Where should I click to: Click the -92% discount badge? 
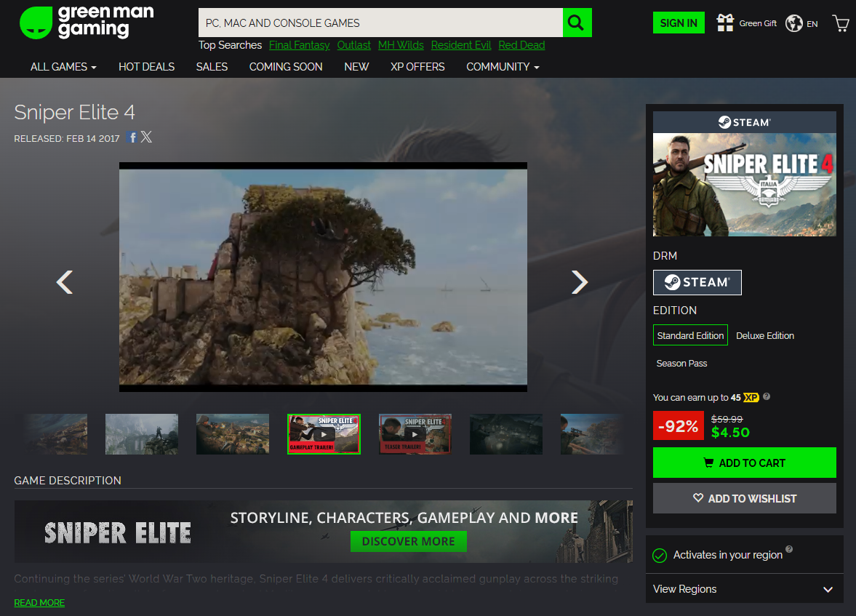pos(678,425)
